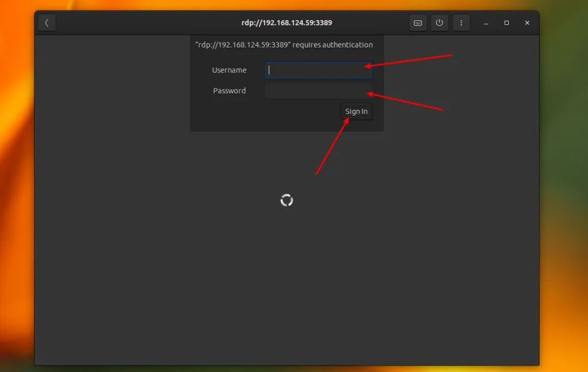
Task: Click the power disconnect icon
Action: [x=439, y=23]
